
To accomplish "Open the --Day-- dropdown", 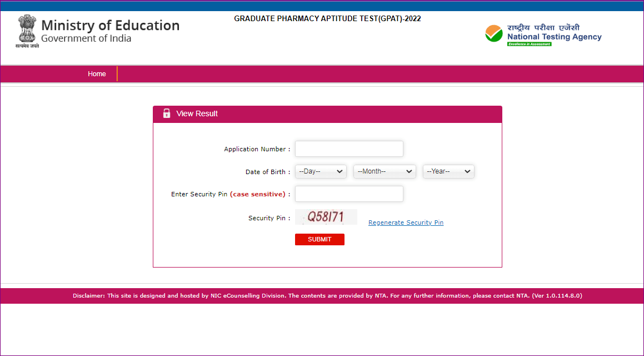I will [x=321, y=171].
